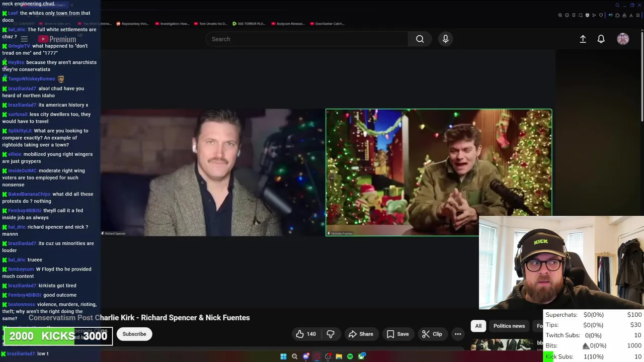This screenshot has width=644, height=362.
Task: Open the Bodycam Release... bookmark
Action: pos(288,24)
